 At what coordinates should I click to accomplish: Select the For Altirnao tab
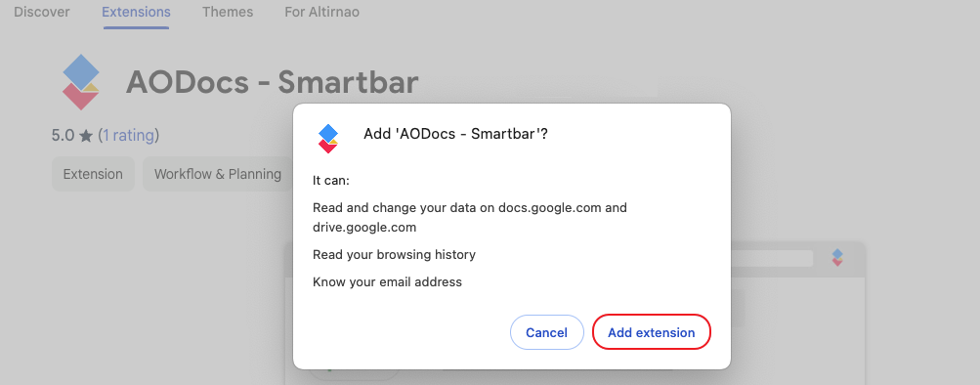click(x=321, y=12)
